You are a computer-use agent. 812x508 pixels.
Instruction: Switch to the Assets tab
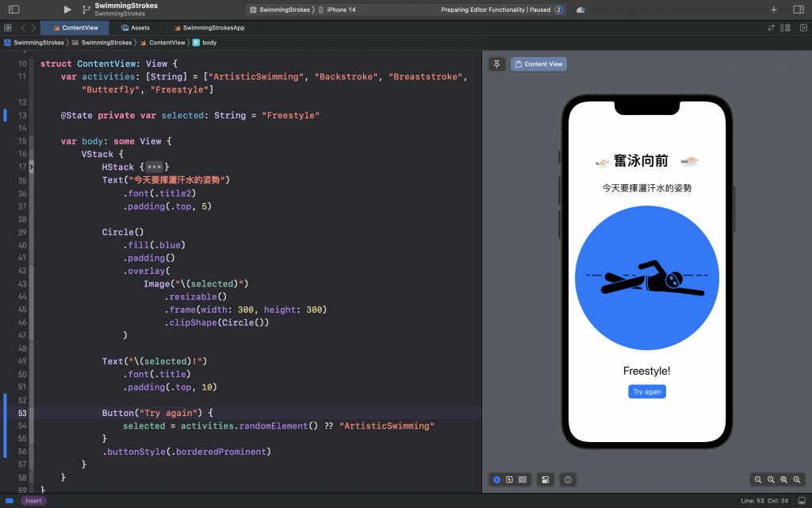pos(136,28)
